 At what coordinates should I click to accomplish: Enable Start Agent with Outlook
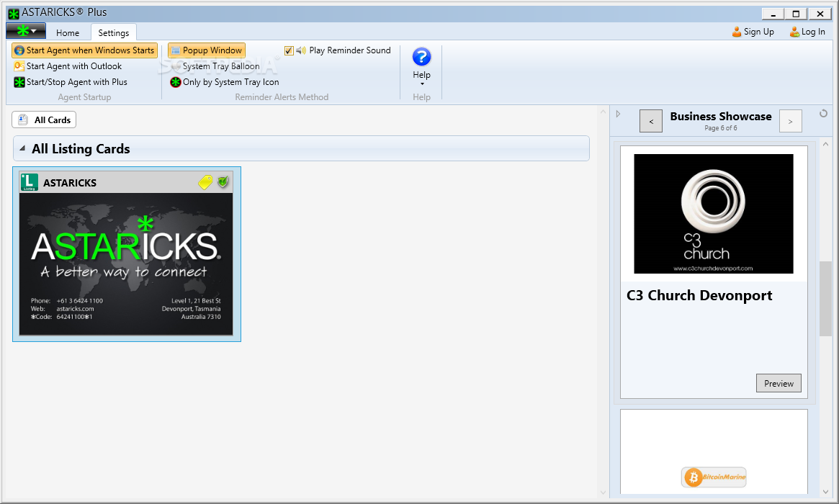[68, 66]
